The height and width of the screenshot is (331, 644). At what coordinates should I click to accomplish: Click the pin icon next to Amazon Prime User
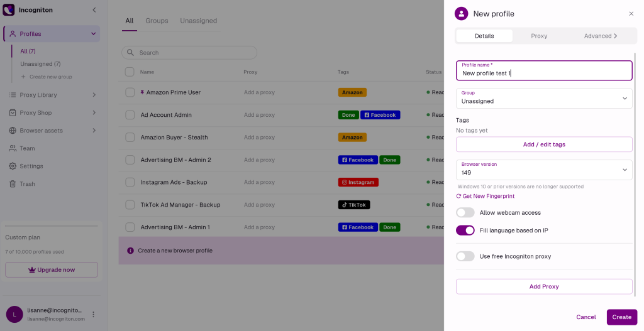point(142,92)
